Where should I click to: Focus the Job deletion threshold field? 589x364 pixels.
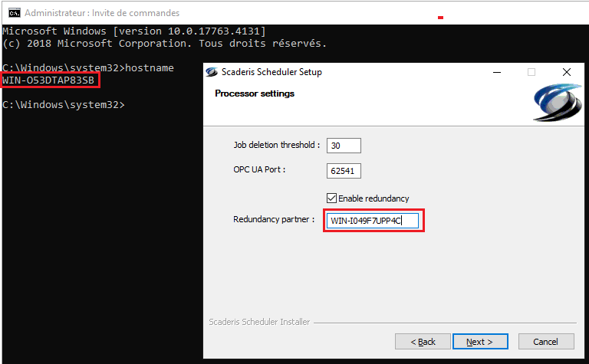pyautogui.click(x=343, y=146)
